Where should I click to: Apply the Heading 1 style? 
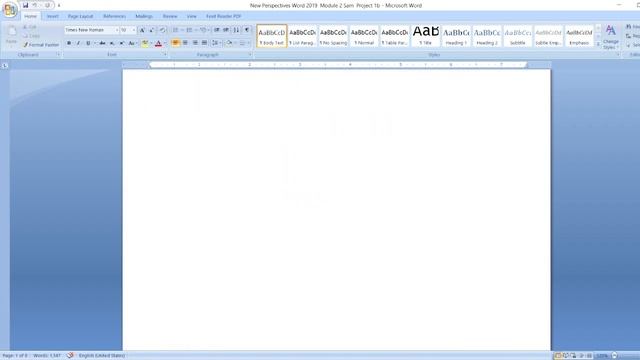pos(456,36)
